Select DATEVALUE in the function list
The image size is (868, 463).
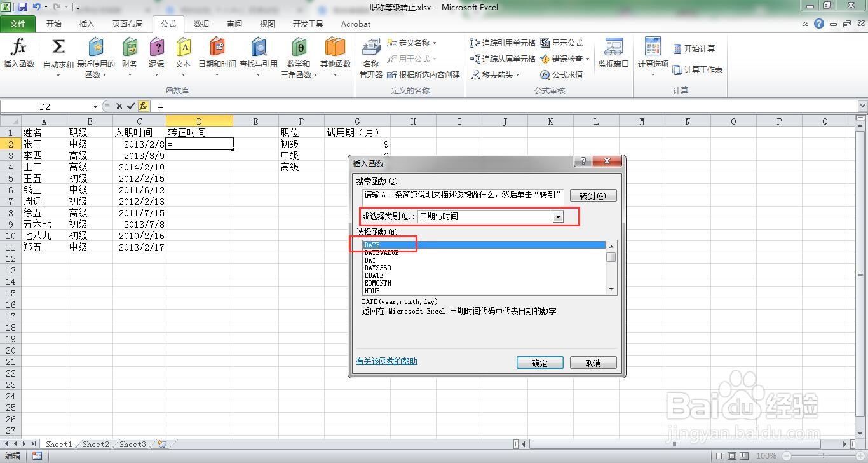[x=484, y=252]
